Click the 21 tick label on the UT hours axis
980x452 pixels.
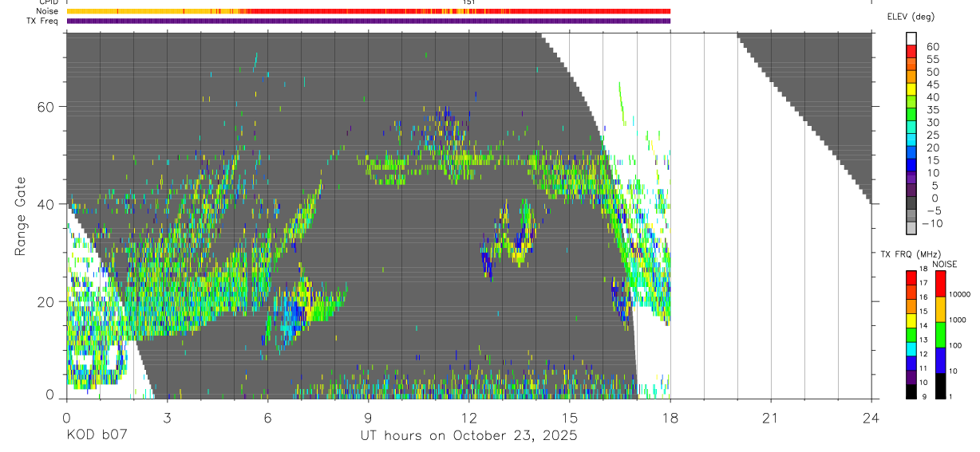pyautogui.click(x=771, y=419)
